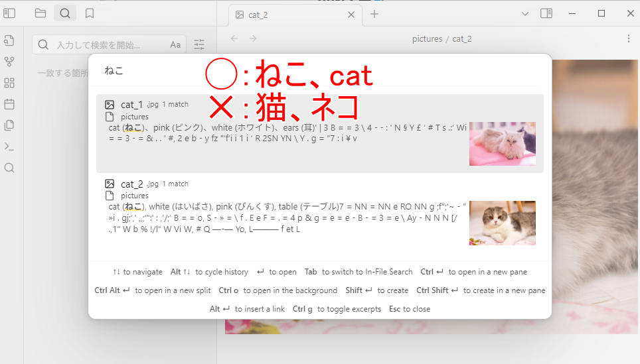Open daily note calendar icon

(9, 104)
